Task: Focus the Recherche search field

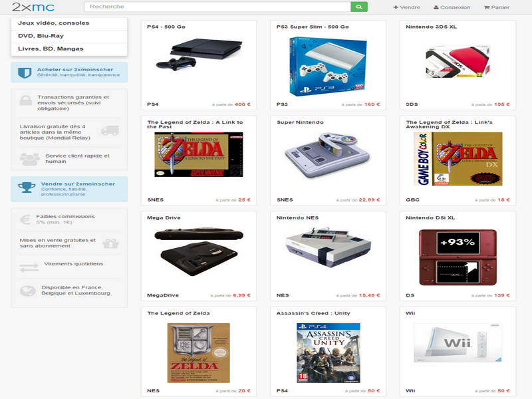Action: pyautogui.click(x=217, y=7)
